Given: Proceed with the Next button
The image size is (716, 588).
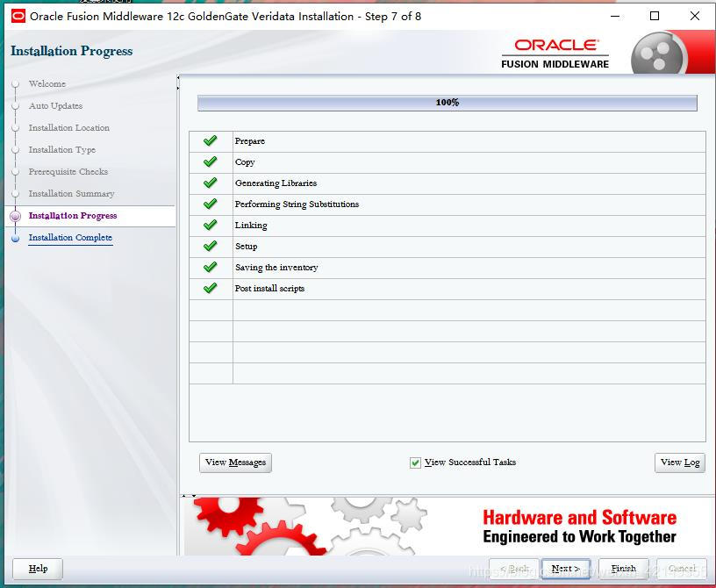Looking at the screenshot, I should pos(565,569).
